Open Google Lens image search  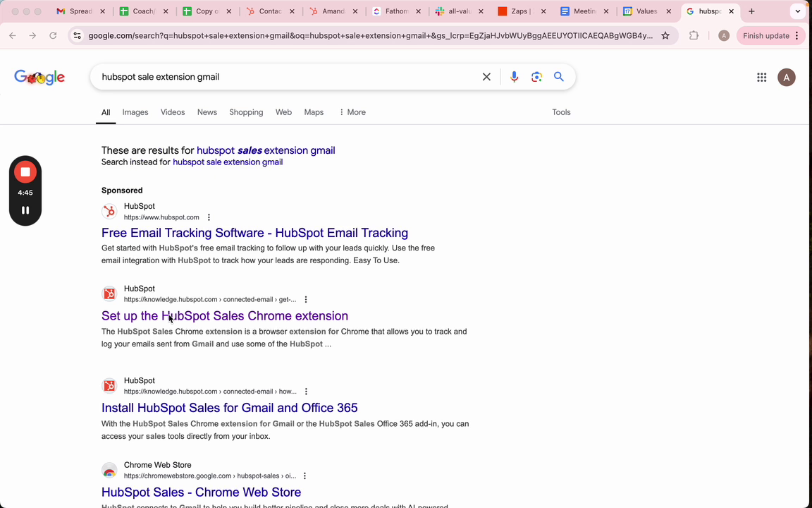coord(536,77)
